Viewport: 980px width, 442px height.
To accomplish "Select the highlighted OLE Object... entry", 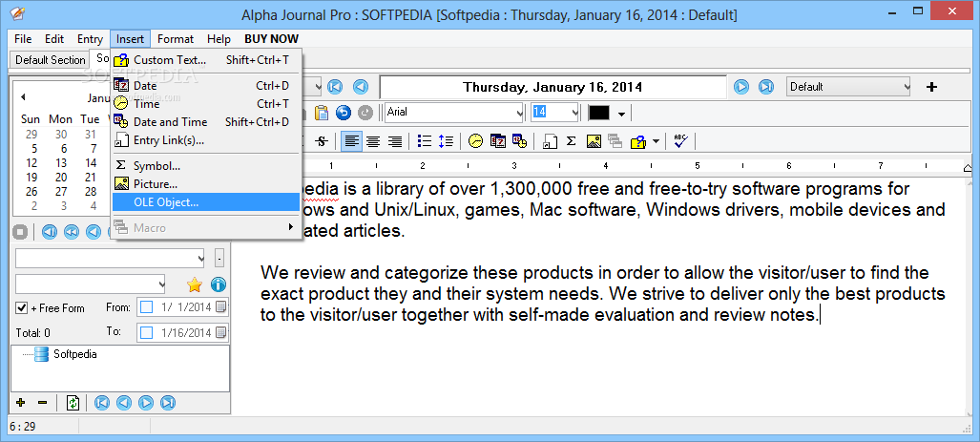I will [x=206, y=202].
